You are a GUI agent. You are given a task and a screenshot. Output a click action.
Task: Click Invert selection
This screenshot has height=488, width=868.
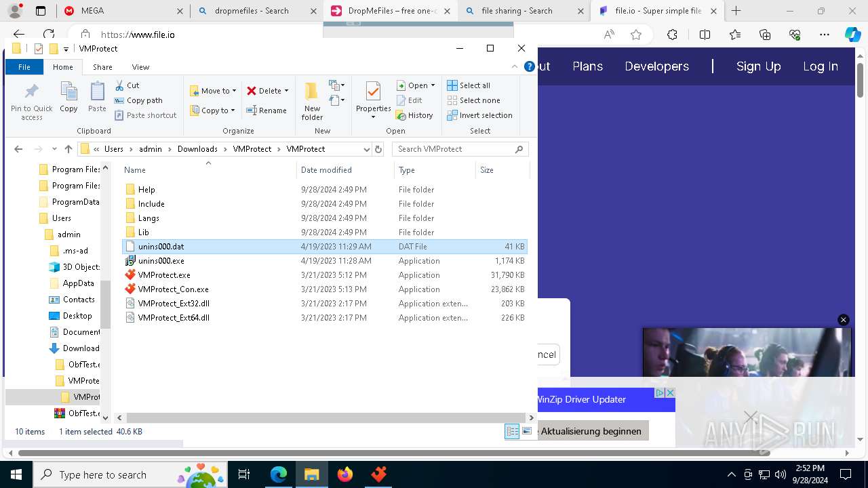click(x=479, y=115)
